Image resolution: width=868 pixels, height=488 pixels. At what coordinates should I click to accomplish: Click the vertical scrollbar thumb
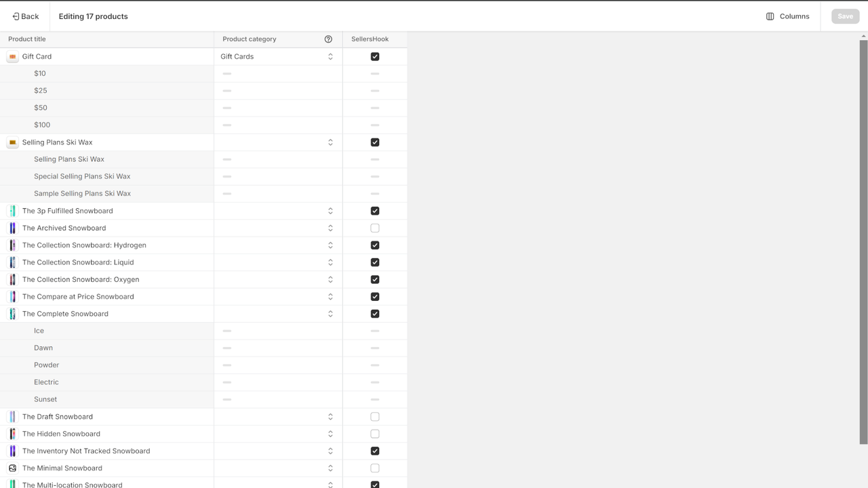[863, 242]
